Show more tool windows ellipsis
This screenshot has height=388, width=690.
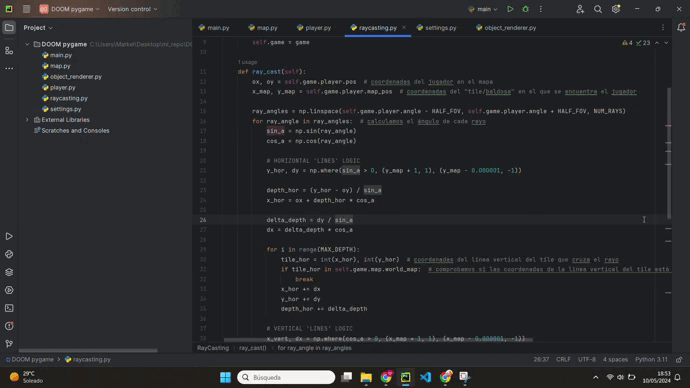coord(9,68)
